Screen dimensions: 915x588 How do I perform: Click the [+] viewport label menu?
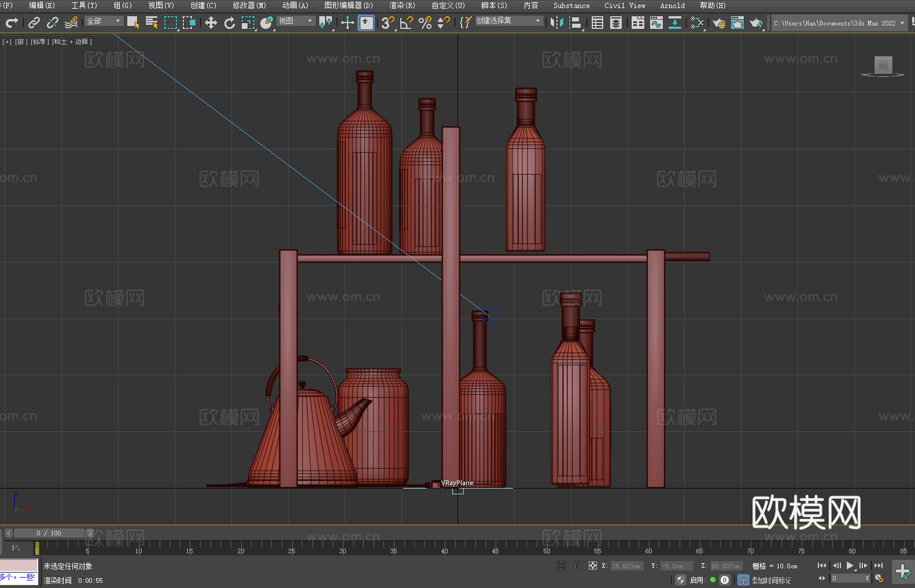7,42
